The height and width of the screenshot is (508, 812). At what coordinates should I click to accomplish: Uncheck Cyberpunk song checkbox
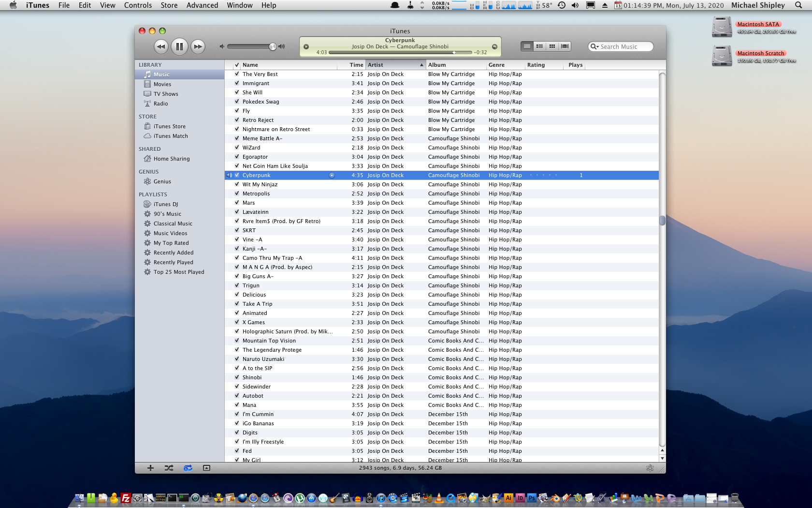[237, 175]
